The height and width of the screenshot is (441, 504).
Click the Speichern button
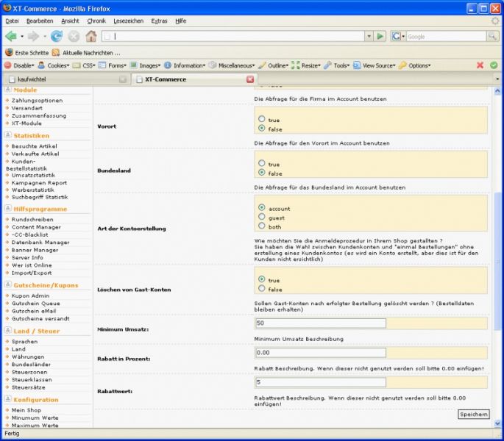coord(473,415)
